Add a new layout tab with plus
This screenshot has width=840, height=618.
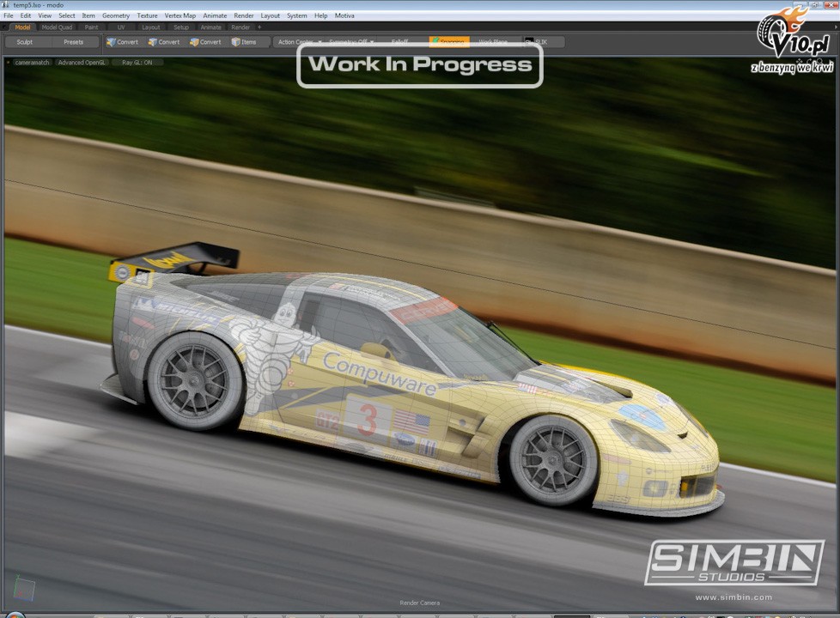(260, 27)
